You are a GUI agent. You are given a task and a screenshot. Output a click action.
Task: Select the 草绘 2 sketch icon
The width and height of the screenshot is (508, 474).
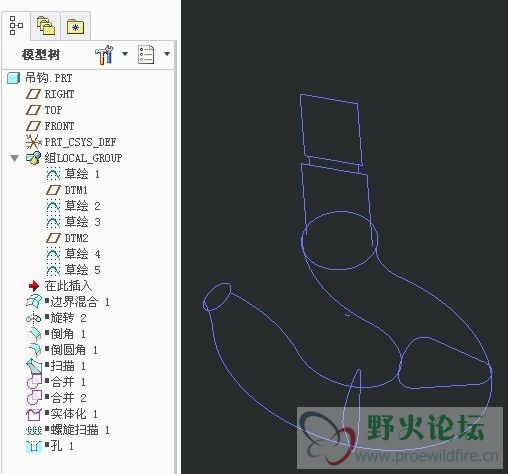coord(53,206)
